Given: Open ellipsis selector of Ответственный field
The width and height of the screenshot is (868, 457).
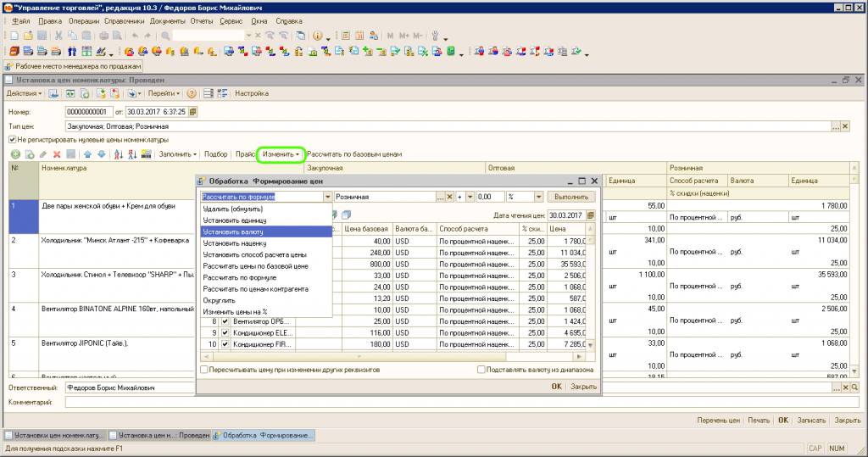Looking at the screenshot, I should tap(836, 387).
